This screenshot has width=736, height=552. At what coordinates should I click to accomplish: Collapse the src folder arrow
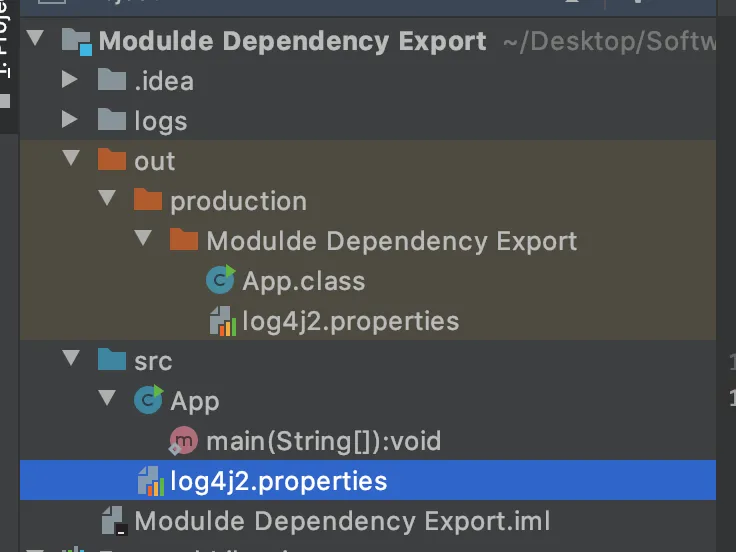[69, 361]
